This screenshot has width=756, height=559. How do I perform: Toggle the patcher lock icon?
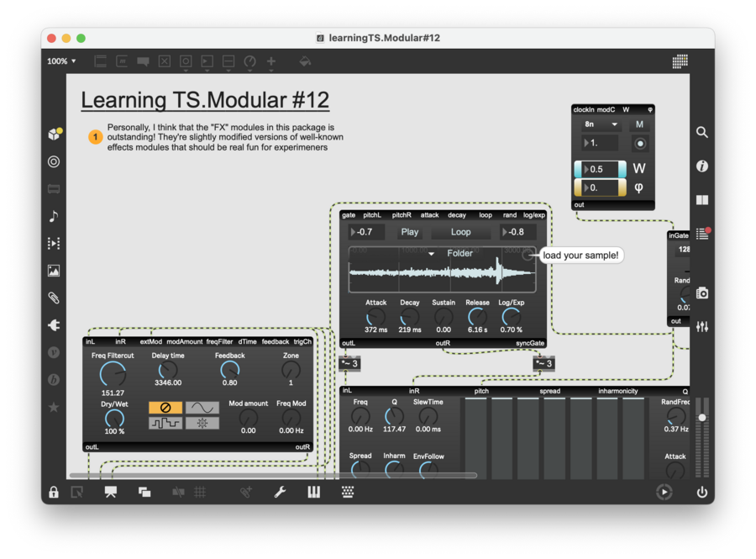tap(54, 493)
